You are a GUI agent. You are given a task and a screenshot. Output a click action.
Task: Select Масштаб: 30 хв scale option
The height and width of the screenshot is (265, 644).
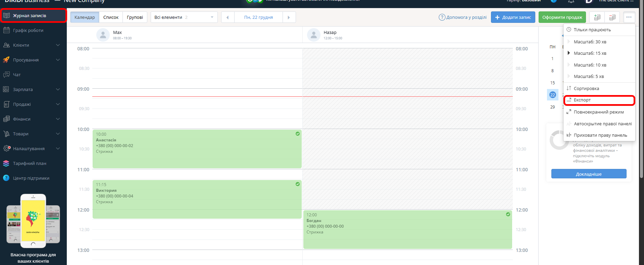[x=590, y=42]
